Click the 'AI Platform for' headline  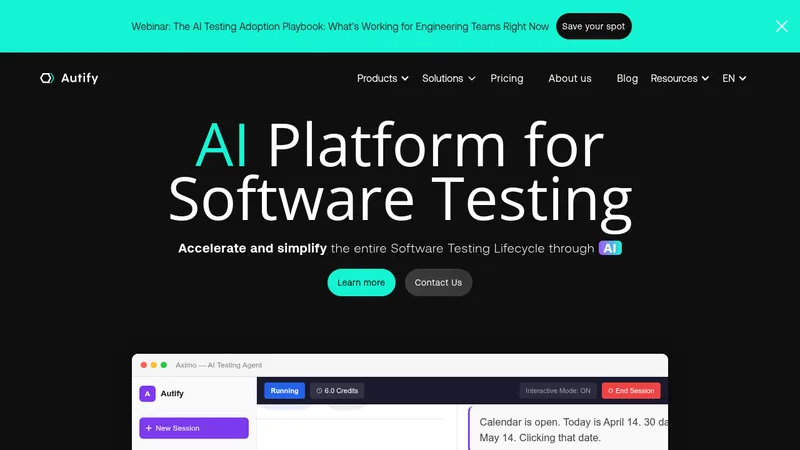tap(400, 145)
